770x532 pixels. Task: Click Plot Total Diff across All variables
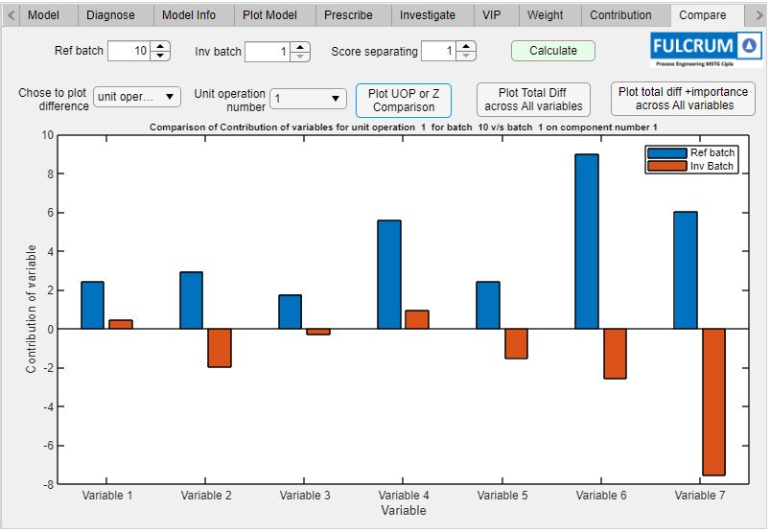(x=532, y=100)
